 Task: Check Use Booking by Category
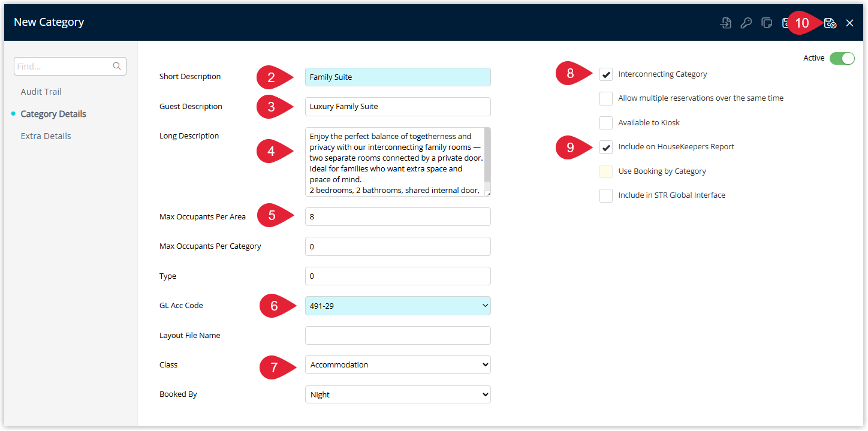coord(606,171)
